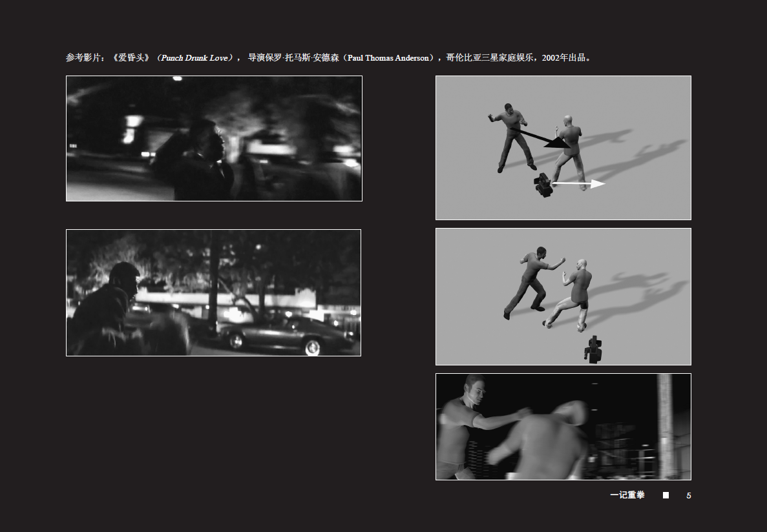Screen dimensions: 767x532
Task: Click the name 'Paul Thomas Anderson'
Action: click(x=388, y=57)
